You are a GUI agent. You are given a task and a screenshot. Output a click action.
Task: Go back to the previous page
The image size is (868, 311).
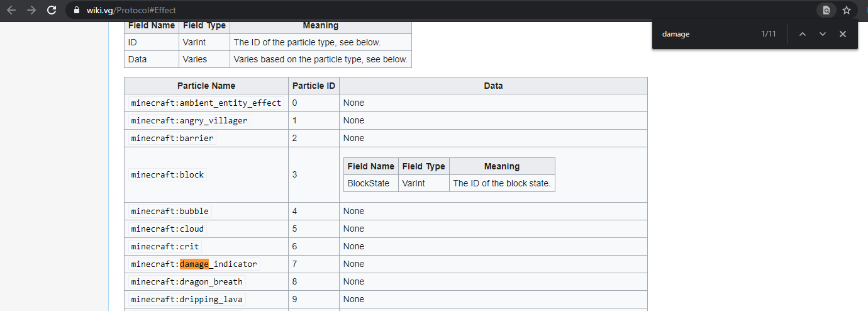click(11, 10)
